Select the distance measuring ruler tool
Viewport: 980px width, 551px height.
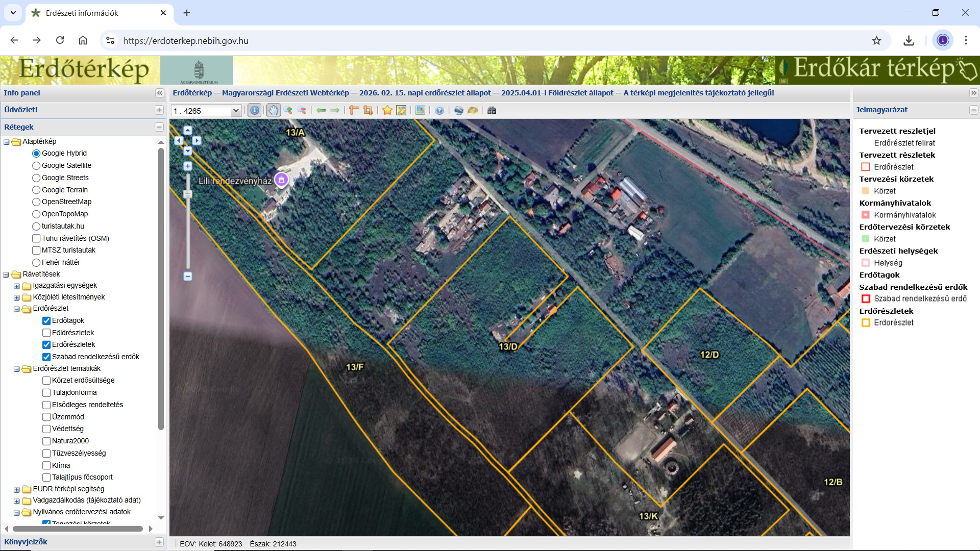[x=354, y=111]
